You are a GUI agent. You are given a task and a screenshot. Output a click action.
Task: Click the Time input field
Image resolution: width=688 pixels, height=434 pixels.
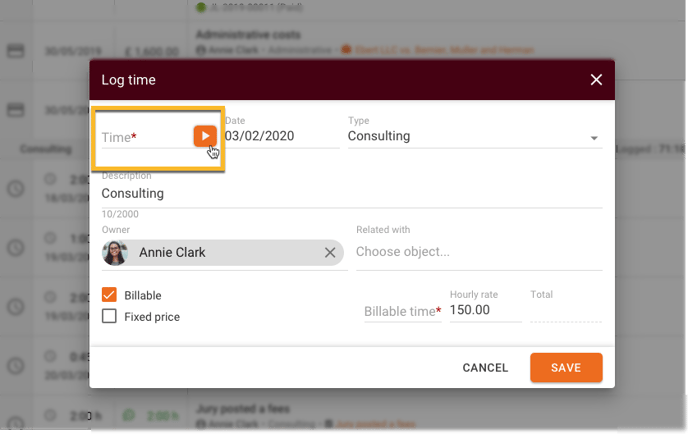[x=146, y=137]
